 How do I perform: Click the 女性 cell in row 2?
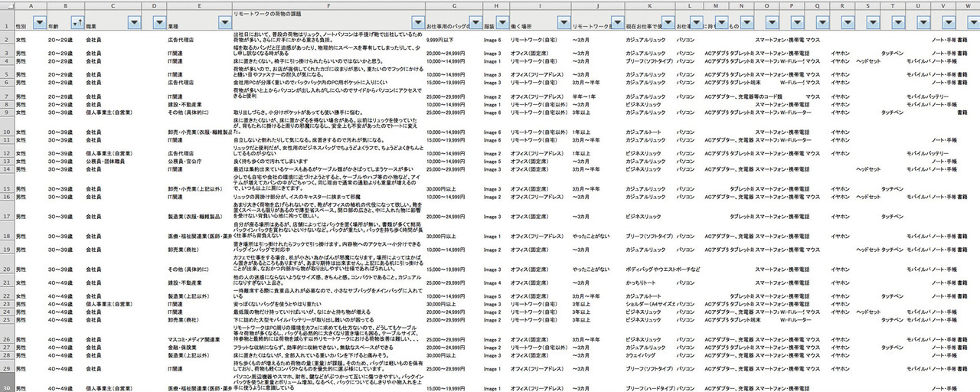[20, 39]
